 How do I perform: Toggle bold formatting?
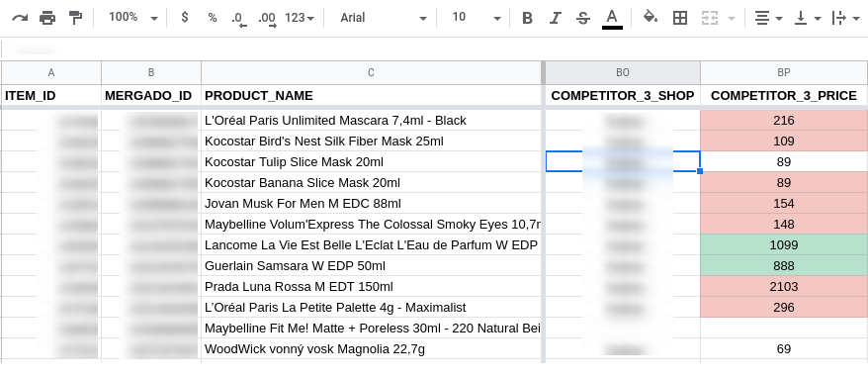click(x=527, y=18)
